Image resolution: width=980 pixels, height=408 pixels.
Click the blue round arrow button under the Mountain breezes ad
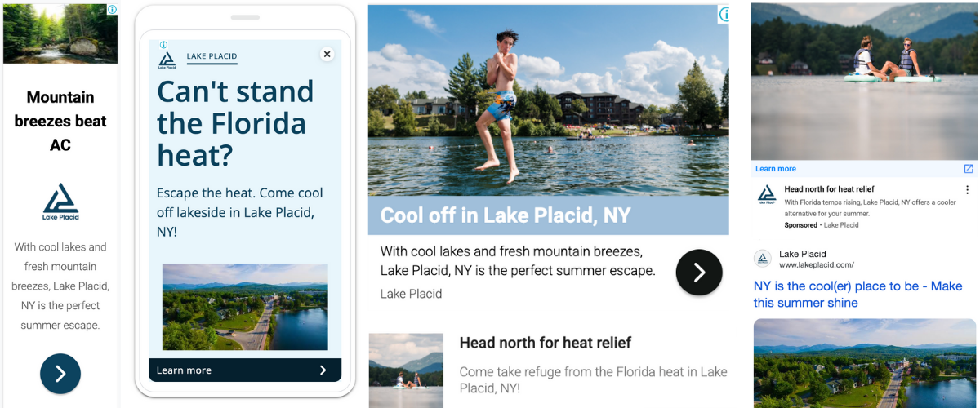[x=60, y=374]
